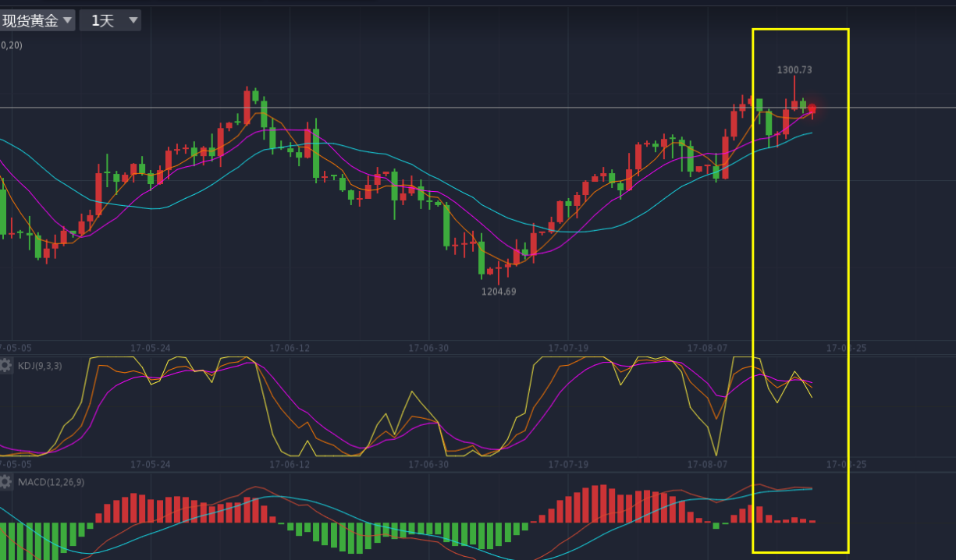The width and height of the screenshot is (956, 560).
Task: Click the KDJ(9,3,3) indicator label
Action: tap(40, 365)
